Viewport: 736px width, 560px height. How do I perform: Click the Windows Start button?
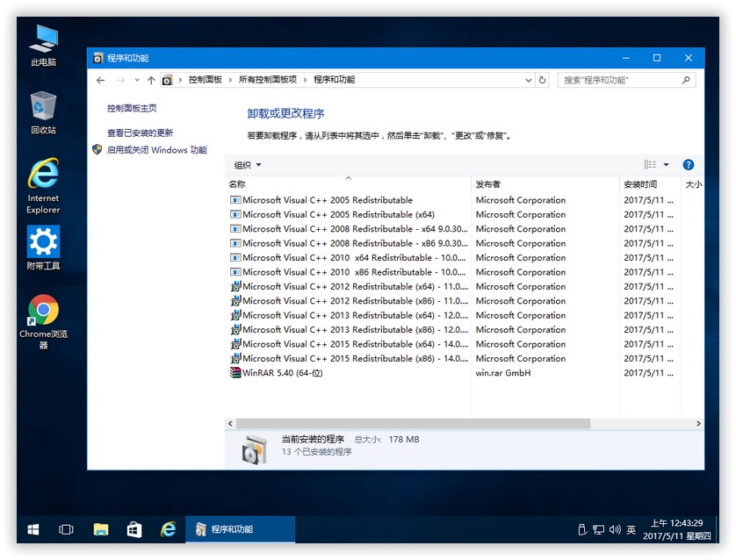[32, 529]
